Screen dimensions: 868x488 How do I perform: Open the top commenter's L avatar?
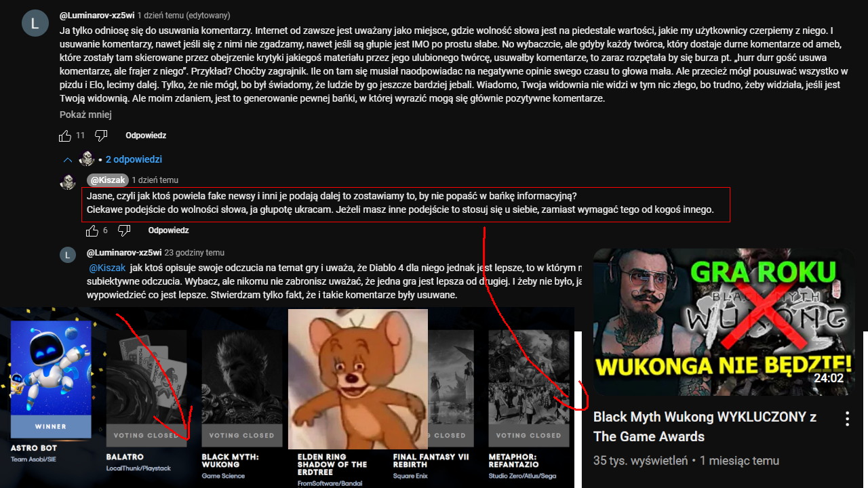point(35,24)
